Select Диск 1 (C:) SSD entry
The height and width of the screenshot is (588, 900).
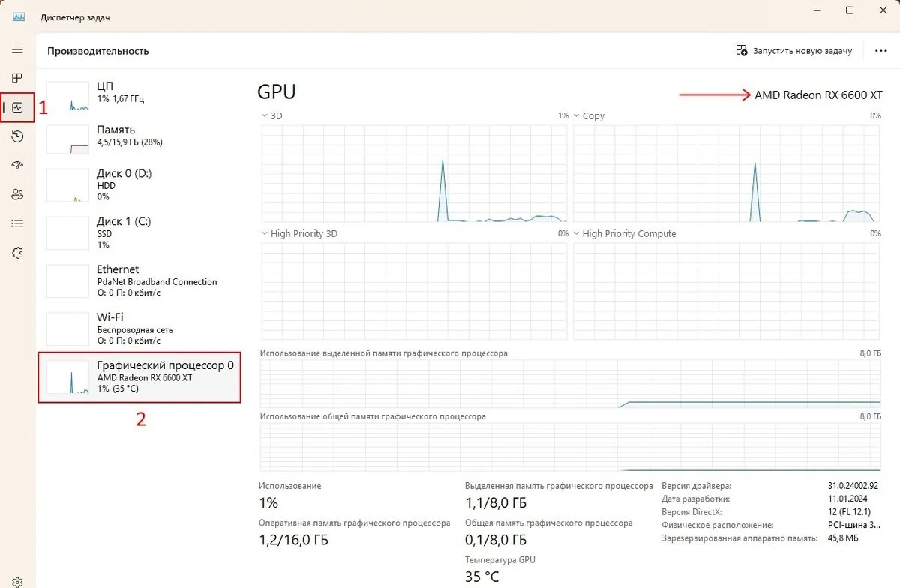coord(139,232)
